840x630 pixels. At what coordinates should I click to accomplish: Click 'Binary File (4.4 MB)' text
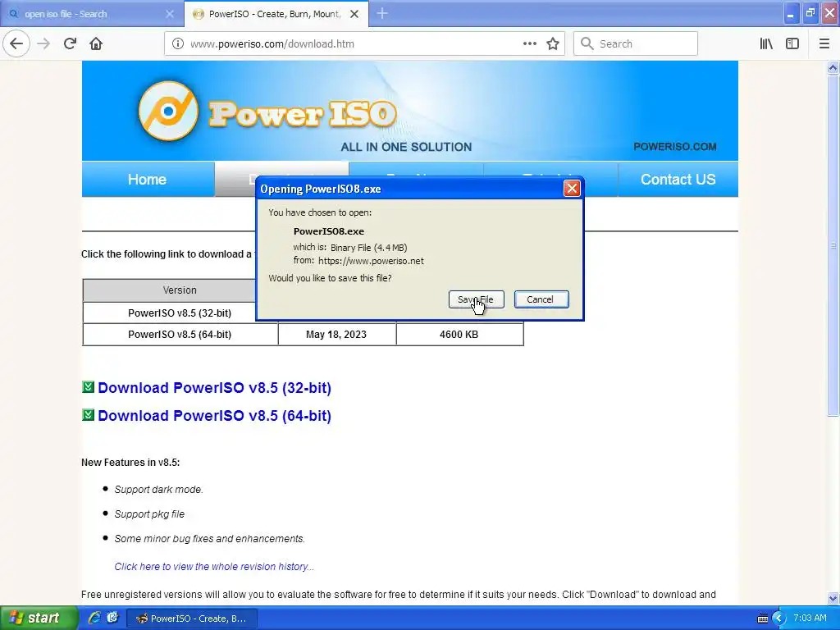(368, 248)
